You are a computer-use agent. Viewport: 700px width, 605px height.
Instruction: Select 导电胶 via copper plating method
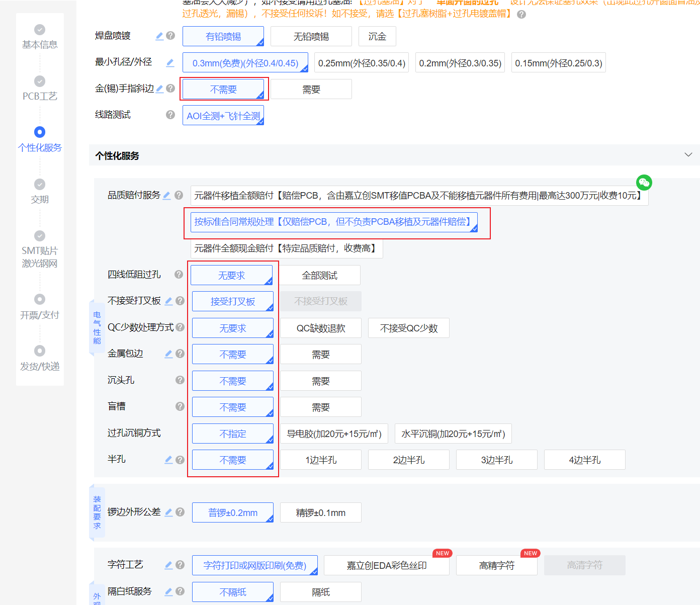tap(334, 434)
